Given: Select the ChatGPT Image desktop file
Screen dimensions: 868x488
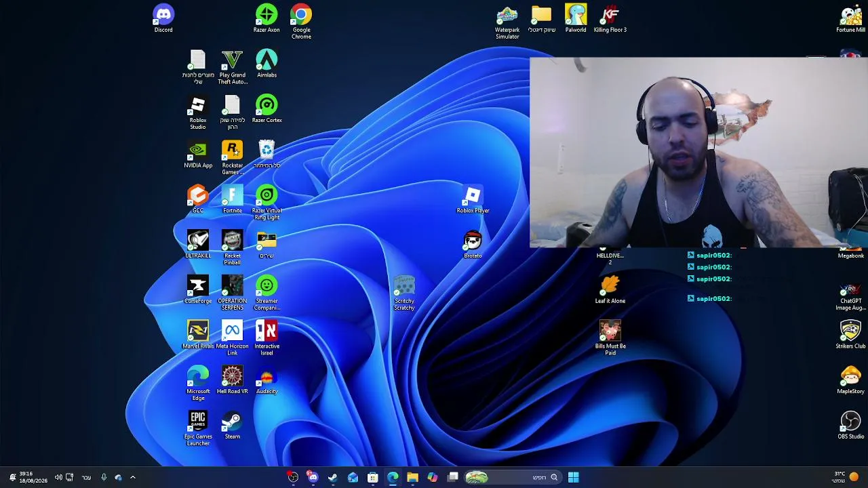Looking at the screenshot, I should [850, 297].
